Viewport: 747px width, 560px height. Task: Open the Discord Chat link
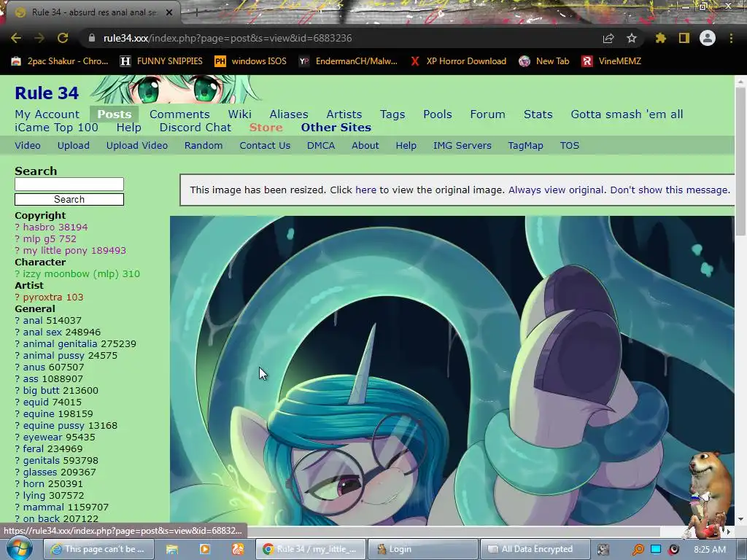[196, 128]
